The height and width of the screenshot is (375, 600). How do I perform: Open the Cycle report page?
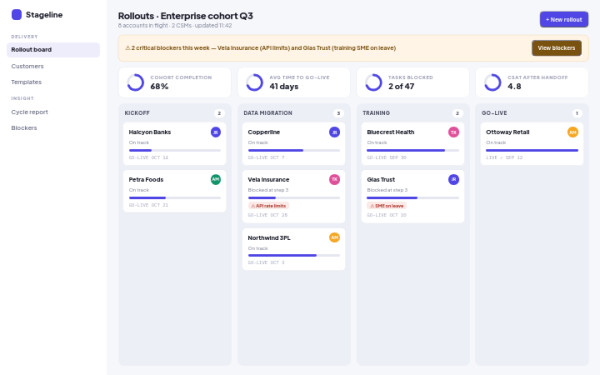click(x=53, y=112)
